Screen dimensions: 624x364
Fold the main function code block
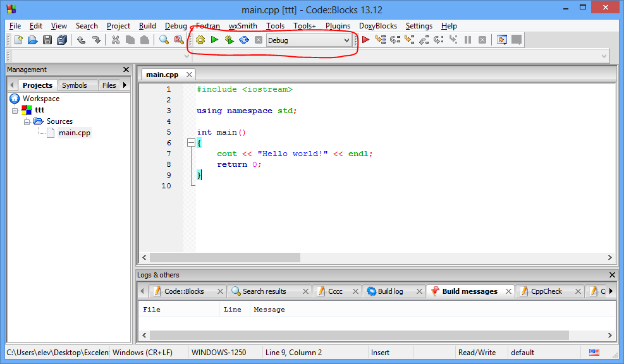coord(191,143)
